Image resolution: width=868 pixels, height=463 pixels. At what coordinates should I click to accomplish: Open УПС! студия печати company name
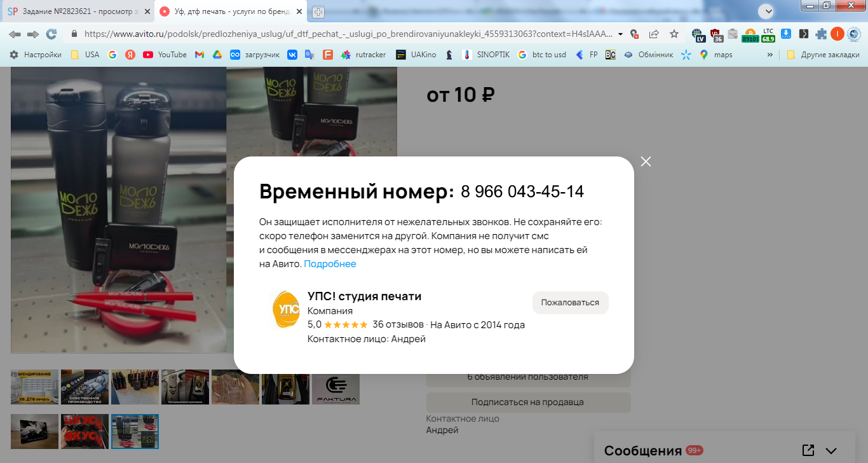364,296
